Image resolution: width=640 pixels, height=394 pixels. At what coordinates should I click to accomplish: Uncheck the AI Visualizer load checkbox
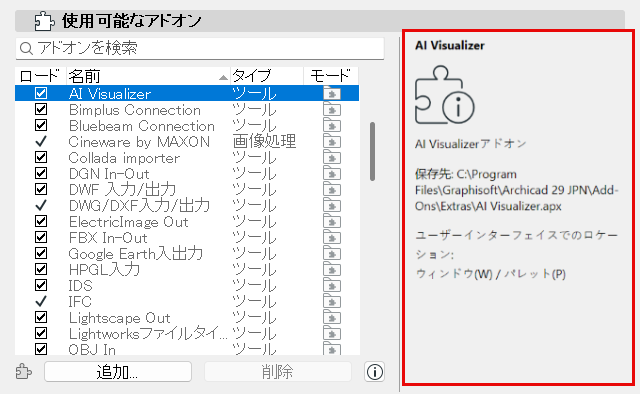pos(41,93)
